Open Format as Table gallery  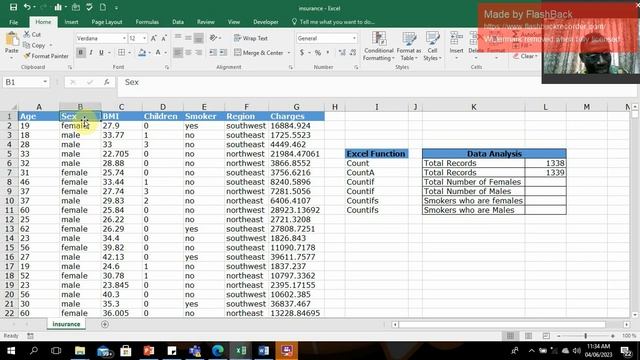[x=409, y=46]
